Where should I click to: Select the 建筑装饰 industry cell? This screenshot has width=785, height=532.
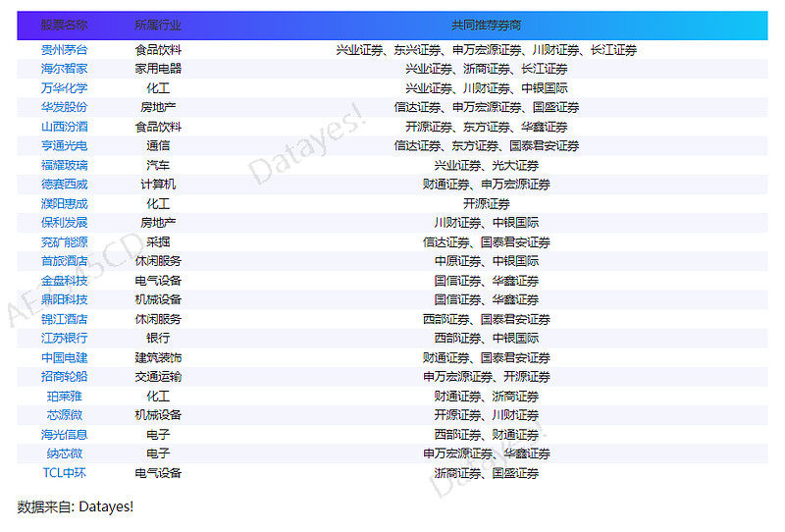[x=158, y=358]
